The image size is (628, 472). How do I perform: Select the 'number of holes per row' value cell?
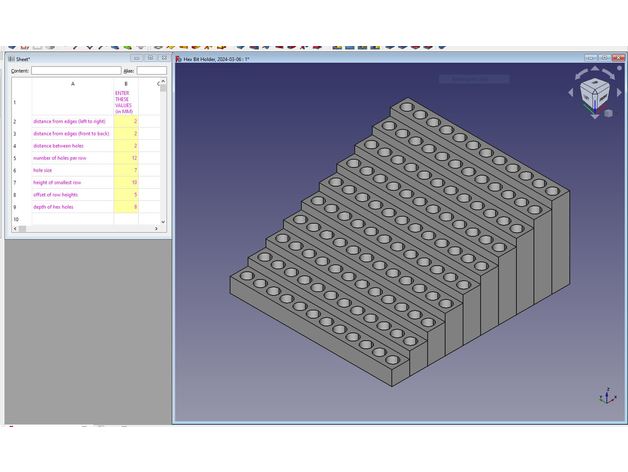pyautogui.click(x=125, y=158)
